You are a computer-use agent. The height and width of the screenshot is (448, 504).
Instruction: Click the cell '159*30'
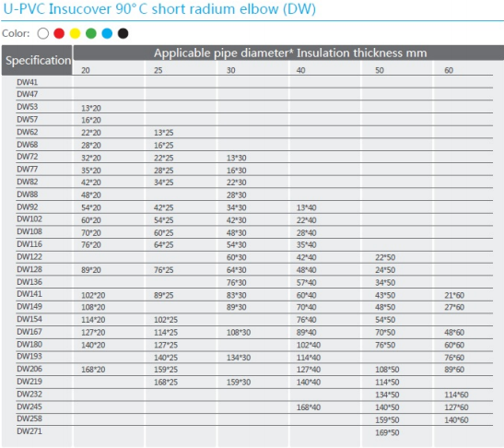tap(239, 383)
